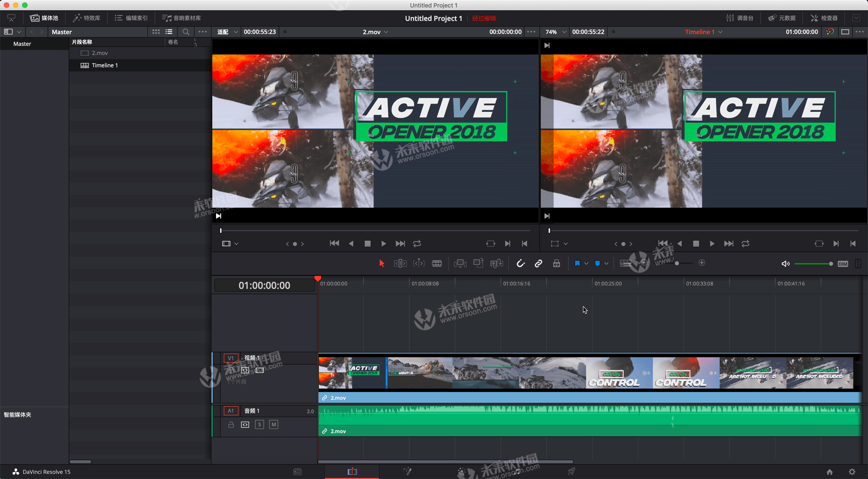Open Project Manager home icon
Screen dimensions: 868x479
pyautogui.click(x=830, y=472)
